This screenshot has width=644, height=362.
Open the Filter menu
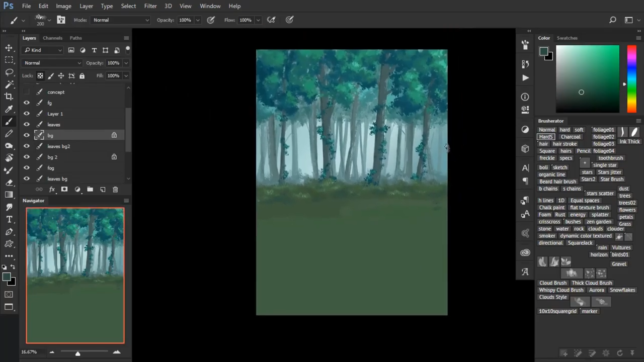pyautogui.click(x=150, y=6)
